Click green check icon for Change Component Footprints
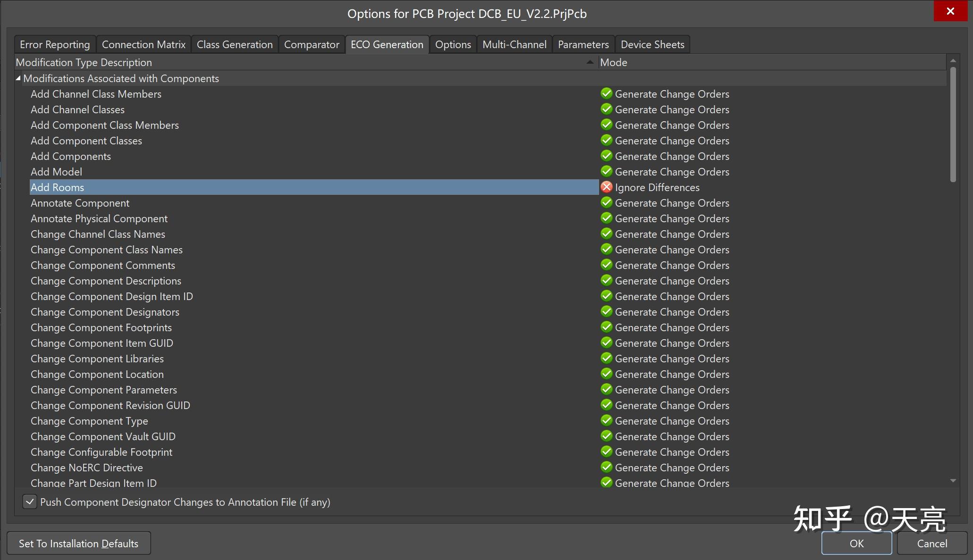973x560 pixels. [607, 327]
